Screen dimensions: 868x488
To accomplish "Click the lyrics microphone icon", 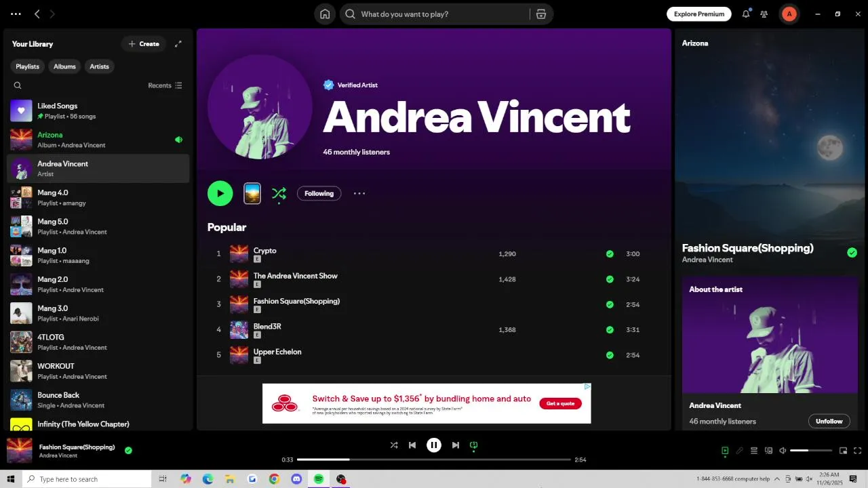I will click(740, 451).
